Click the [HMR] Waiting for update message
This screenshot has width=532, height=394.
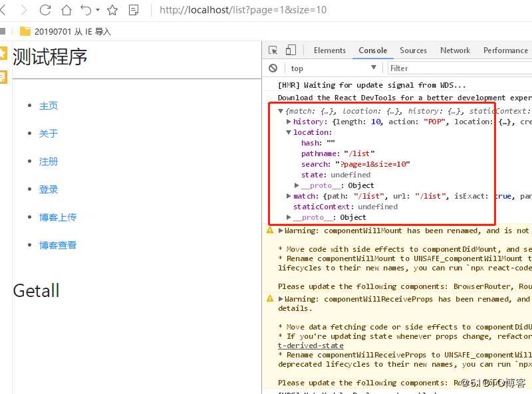(x=372, y=85)
